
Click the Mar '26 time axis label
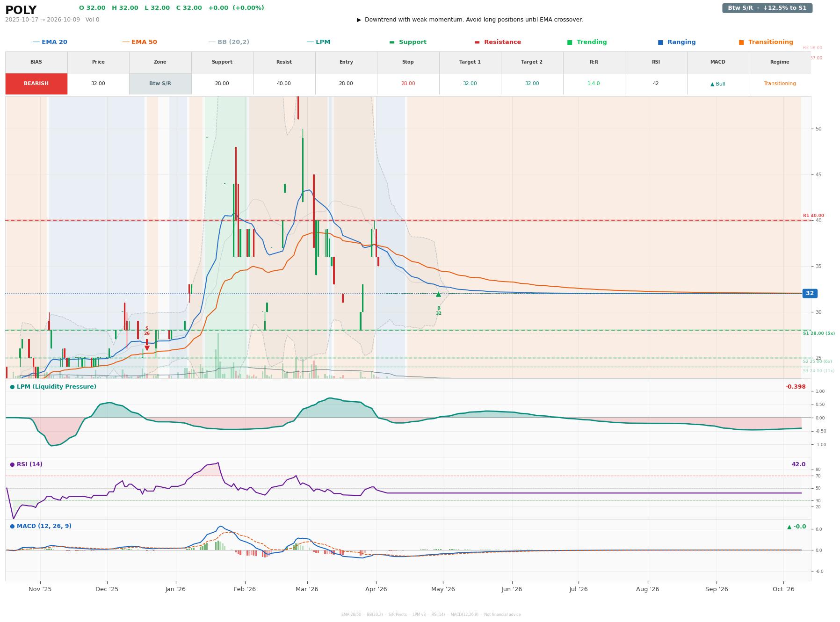coord(307,589)
